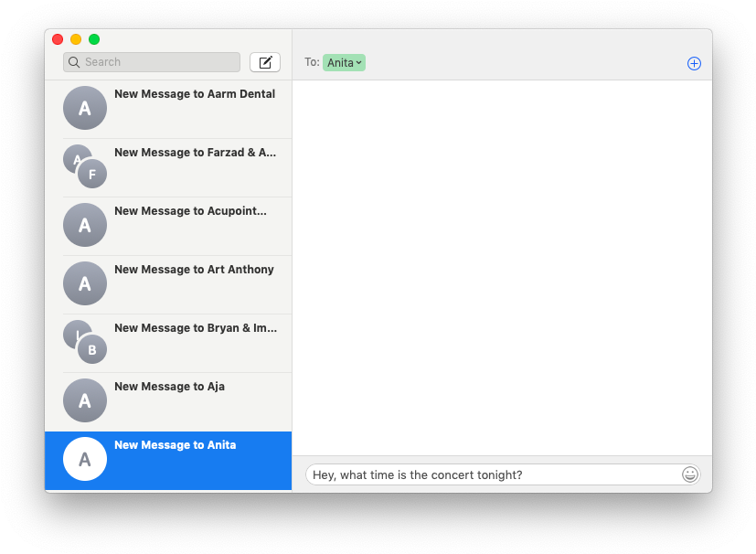This screenshot has height=554, width=756.
Task: Click the Bryan group avatar icon
Action: point(85,342)
